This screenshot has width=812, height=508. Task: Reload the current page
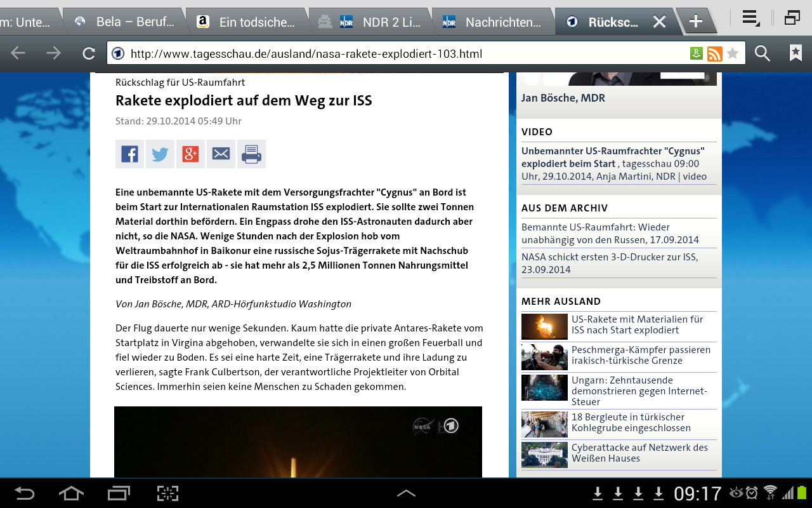[x=89, y=54]
